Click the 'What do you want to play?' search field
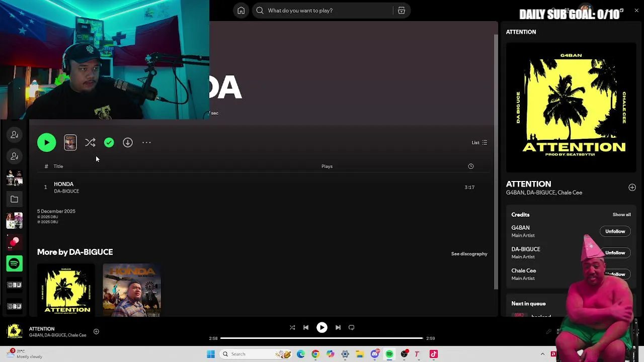The width and height of the screenshot is (644, 362). point(322,11)
